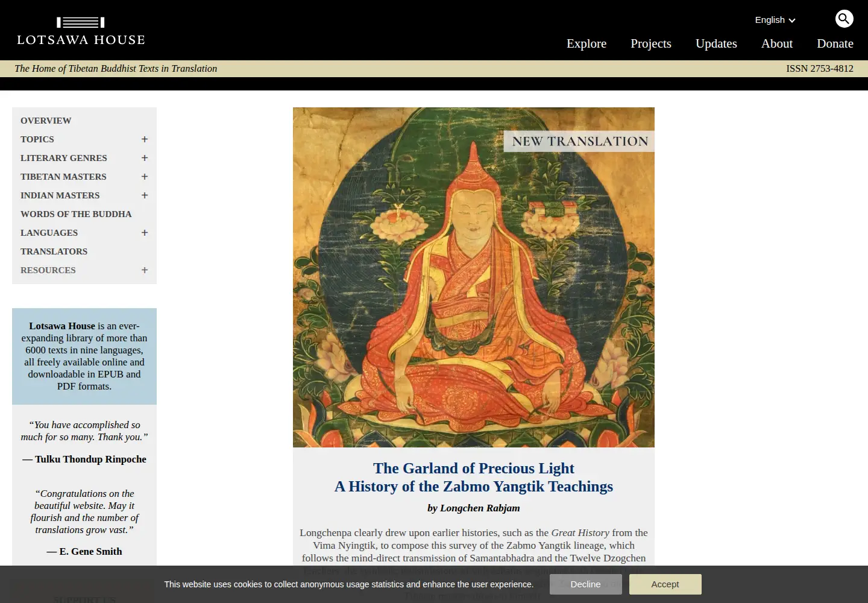
Task: Click the Lotsawa House logo
Action: pos(81,31)
